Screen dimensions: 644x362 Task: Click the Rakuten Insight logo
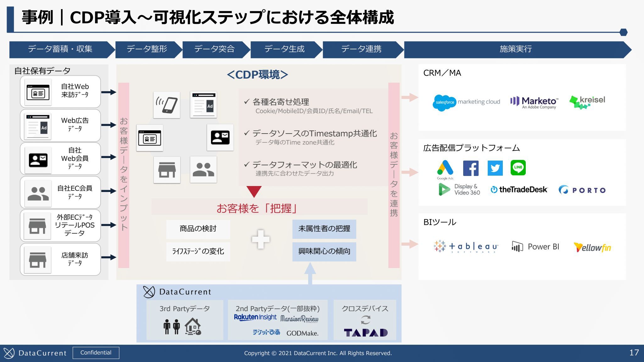pos(255,317)
